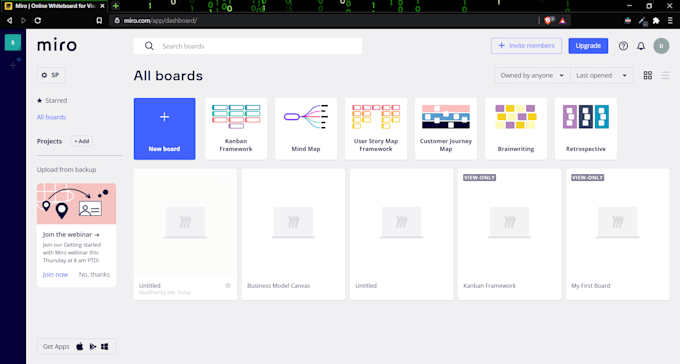Add a new team with plus icon
The width and height of the screenshot is (680, 364).
pos(13,66)
